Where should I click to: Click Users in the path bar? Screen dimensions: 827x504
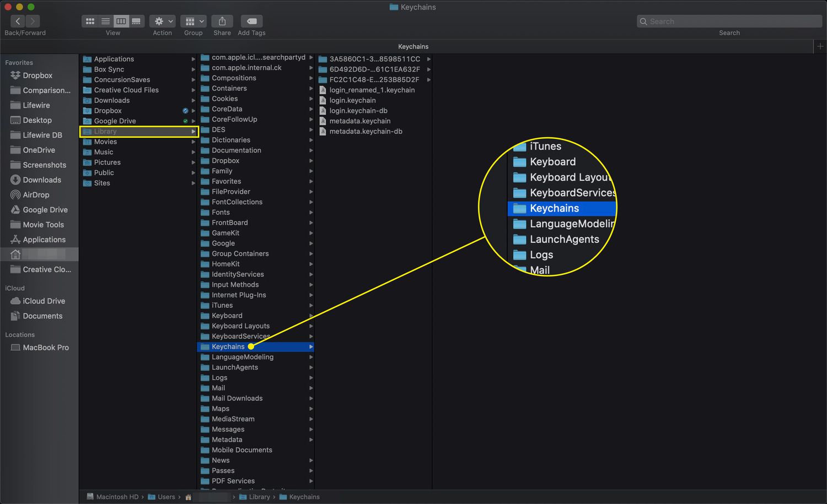click(162, 497)
